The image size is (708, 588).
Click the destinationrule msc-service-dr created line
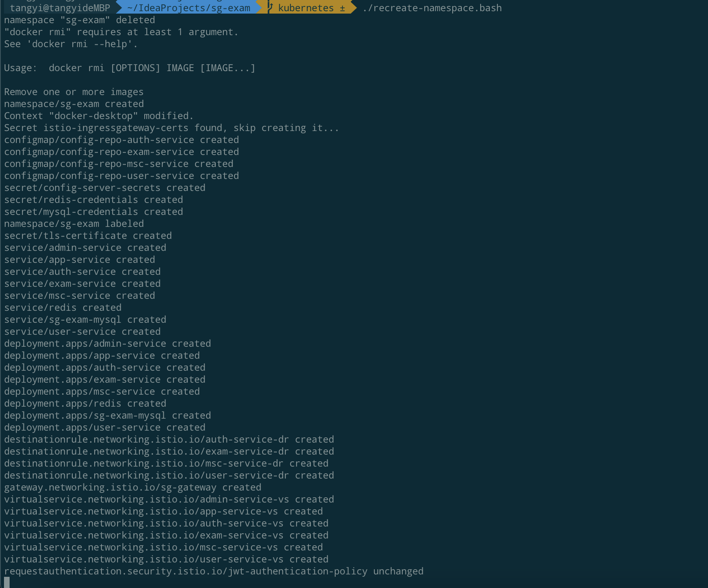(166, 463)
